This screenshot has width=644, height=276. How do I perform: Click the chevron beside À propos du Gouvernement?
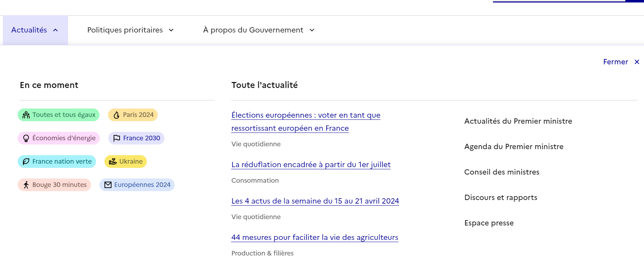coord(312,30)
